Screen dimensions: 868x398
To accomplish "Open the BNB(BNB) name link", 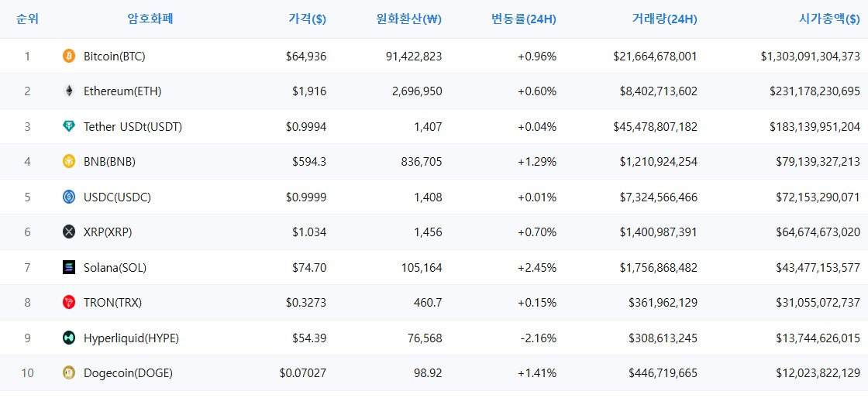I will pos(109,162).
